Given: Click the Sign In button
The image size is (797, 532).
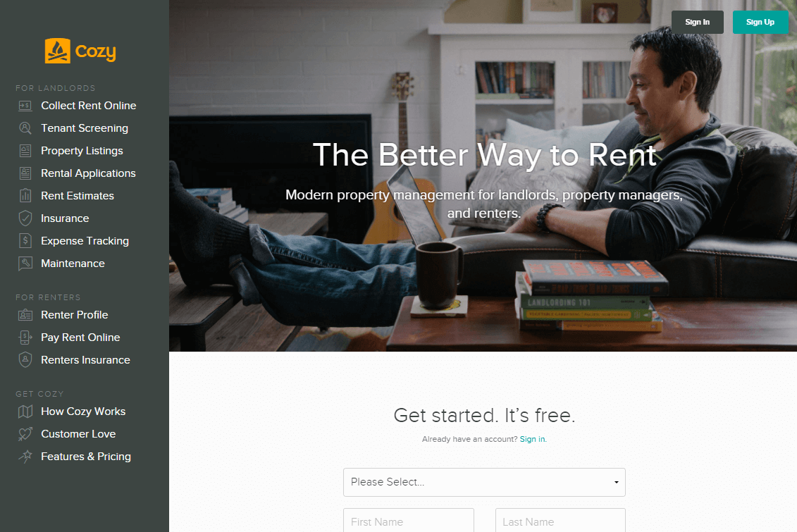Looking at the screenshot, I should pos(698,22).
